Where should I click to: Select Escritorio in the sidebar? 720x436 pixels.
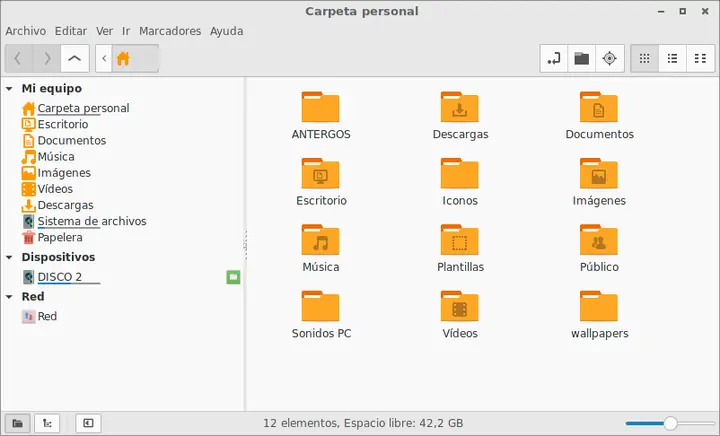point(55,124)
